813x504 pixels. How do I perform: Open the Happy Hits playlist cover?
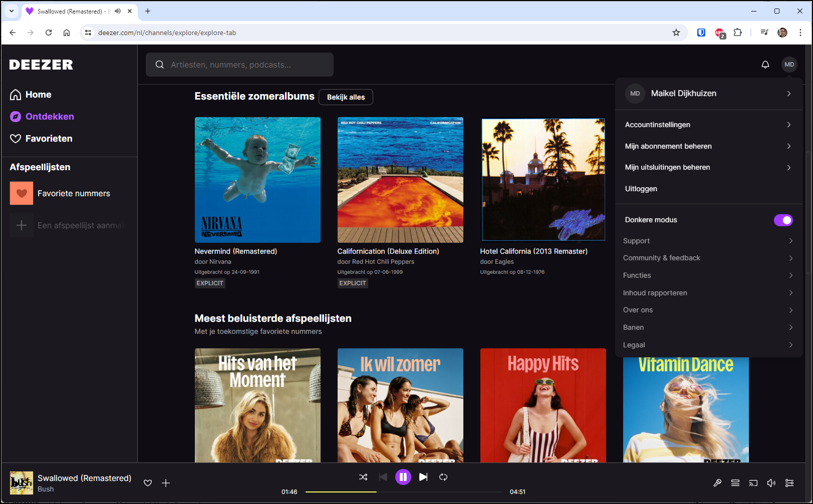coord(543,405)
